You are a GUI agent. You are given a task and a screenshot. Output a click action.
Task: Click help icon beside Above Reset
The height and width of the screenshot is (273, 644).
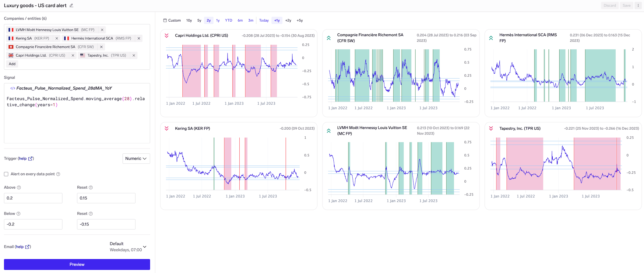tap(91, 187)
